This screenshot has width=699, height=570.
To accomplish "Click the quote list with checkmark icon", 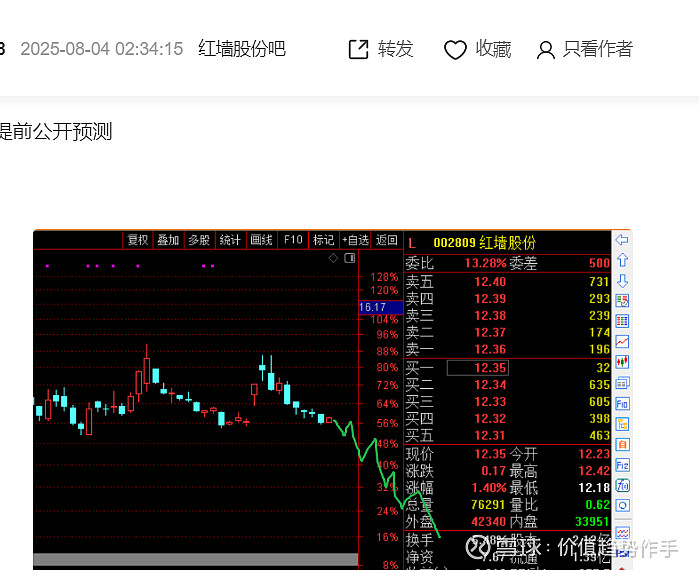I will pyautogui.click(x=622, y=301).
